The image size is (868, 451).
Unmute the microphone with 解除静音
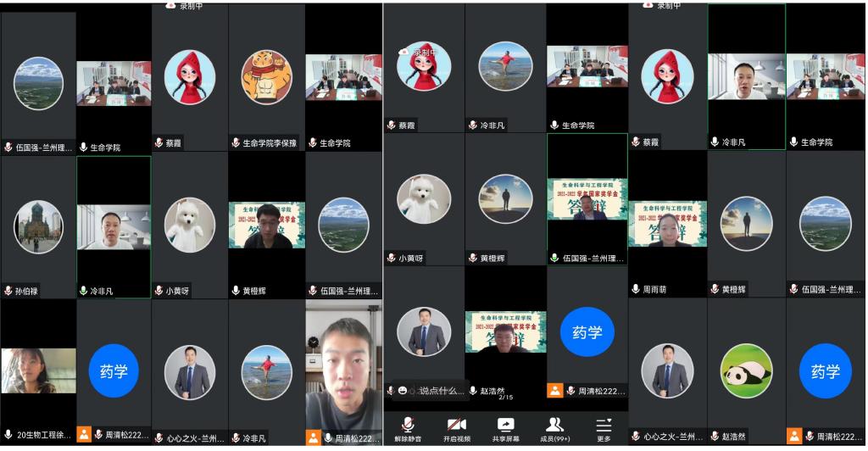(x=408, y=429)
